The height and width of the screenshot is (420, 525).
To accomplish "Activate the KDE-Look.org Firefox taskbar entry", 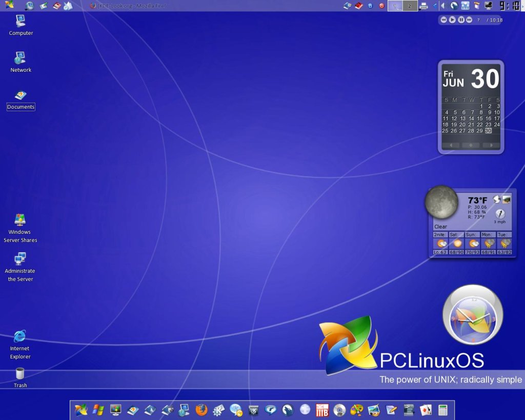I will 129,6.
